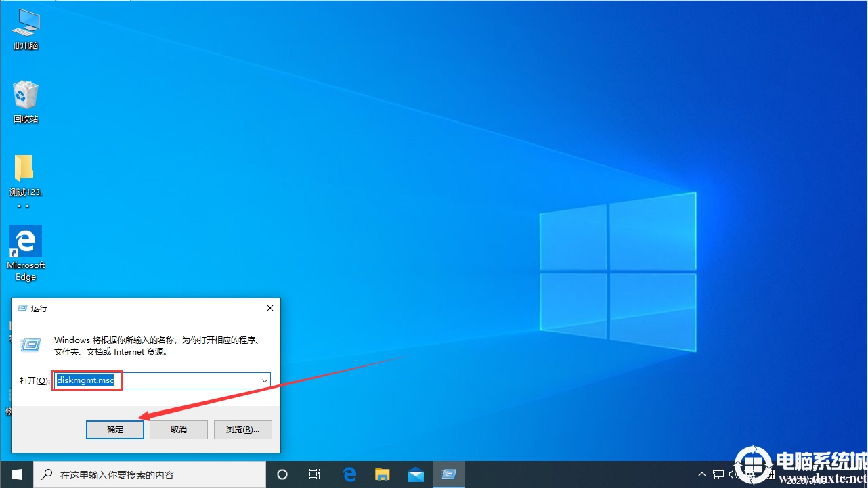The width and height of the screenshot is (868, 488).
Task: Click the 取消 button
Action: (x=179, y=429)
